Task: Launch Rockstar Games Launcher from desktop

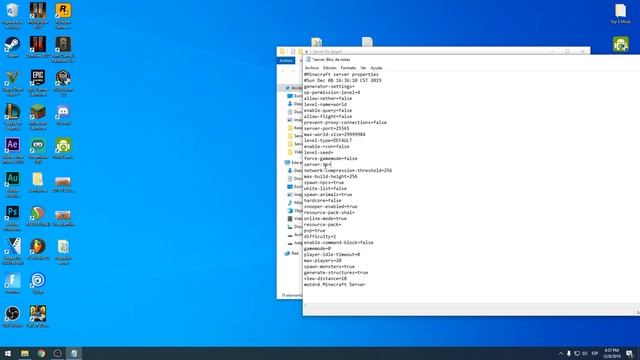Action: [x=63, y=16]
